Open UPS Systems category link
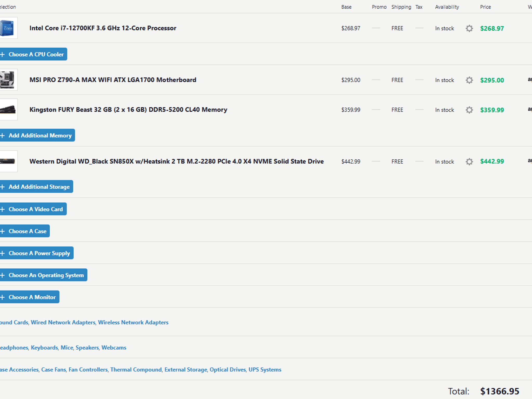The image size is (532, 399). [x=265, y=370]
